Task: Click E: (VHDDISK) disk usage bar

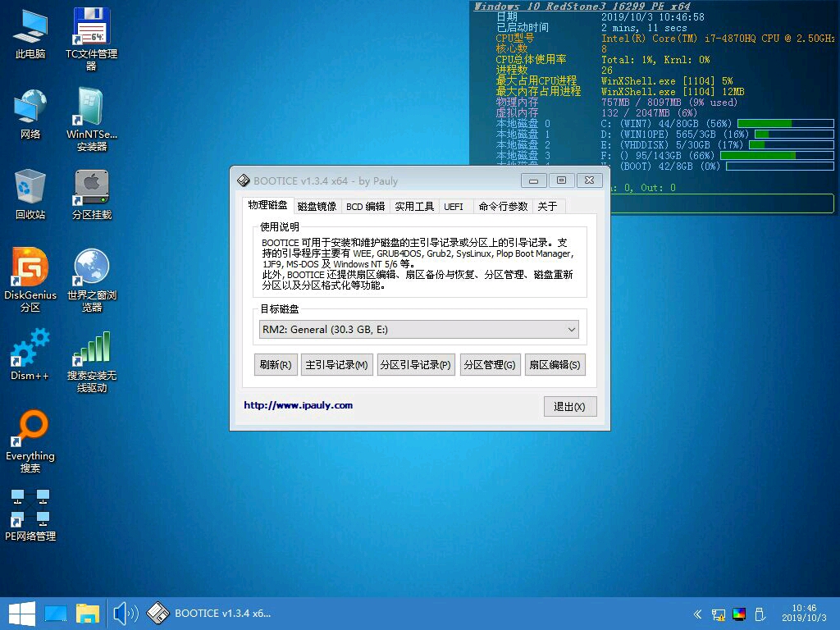Action: (792, 144)
